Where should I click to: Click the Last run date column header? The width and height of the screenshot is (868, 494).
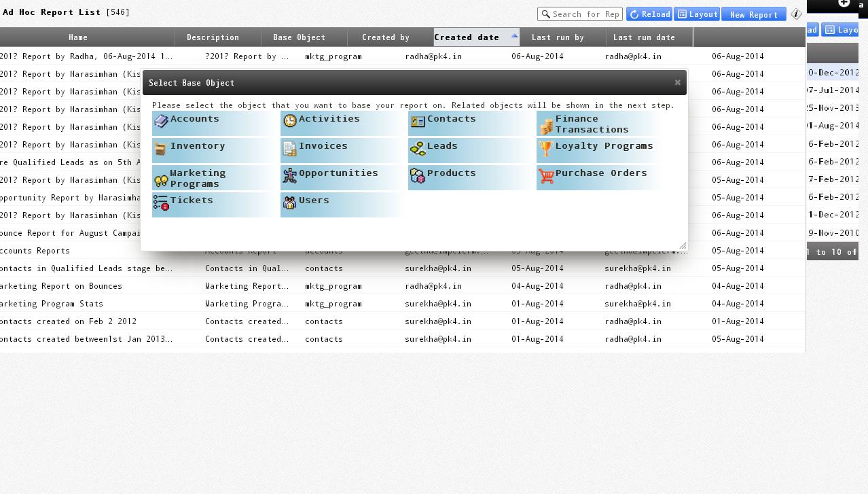(644, 37)
